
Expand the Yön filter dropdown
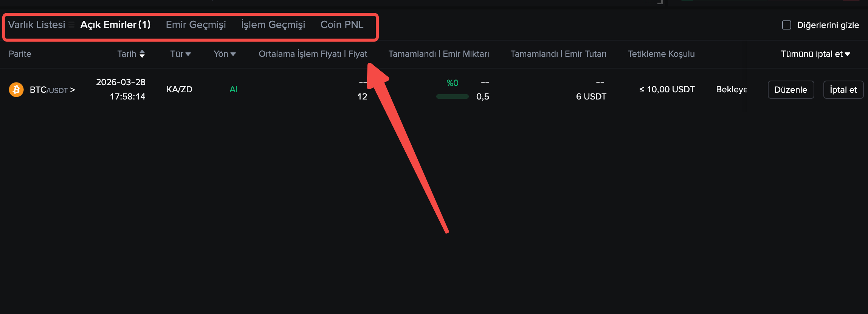[225, 54]
